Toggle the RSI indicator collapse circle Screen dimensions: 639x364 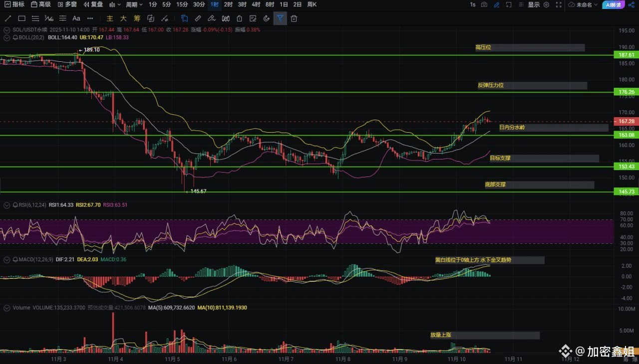tap(6, 205)
